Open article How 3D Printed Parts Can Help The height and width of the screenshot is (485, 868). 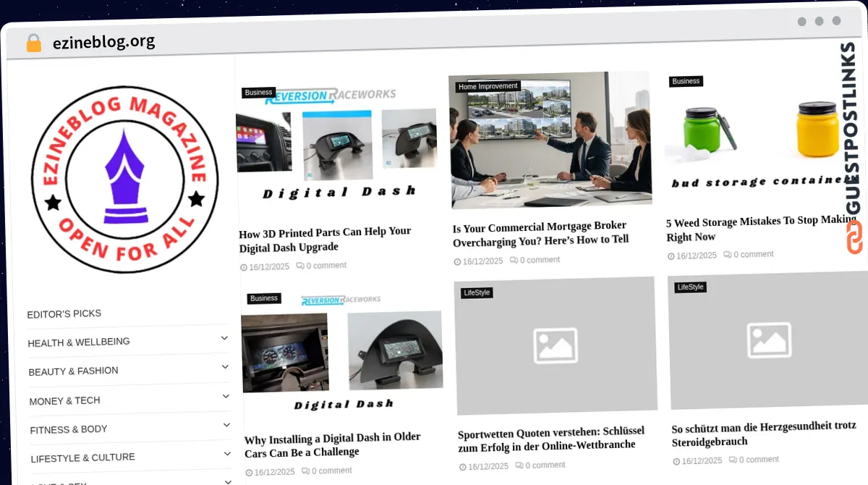(325, 240)
